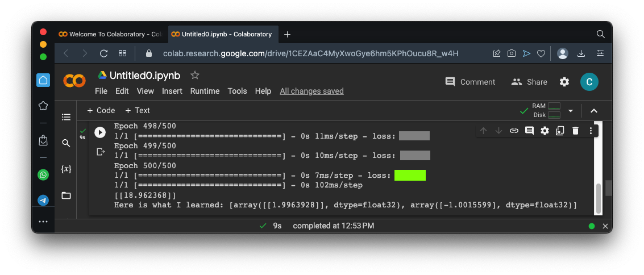
Task: Expand the RAM and Disk connection dropdown
Action: point(571,111)
